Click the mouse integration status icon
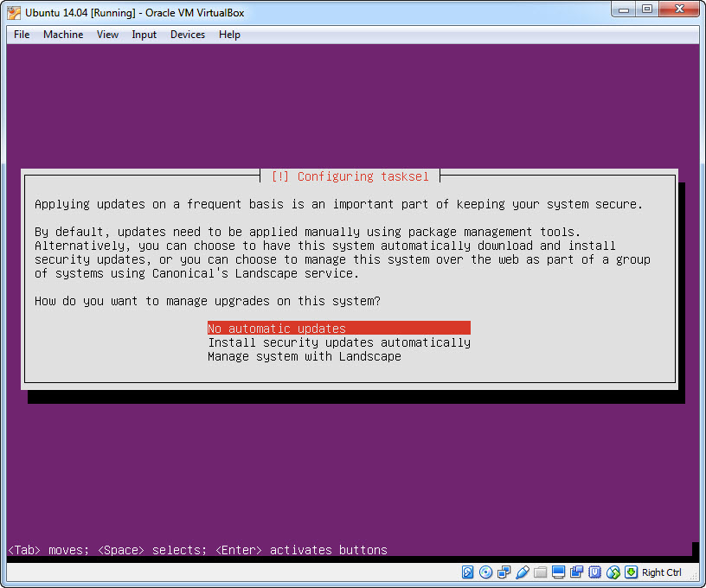 tap(613, 572)
